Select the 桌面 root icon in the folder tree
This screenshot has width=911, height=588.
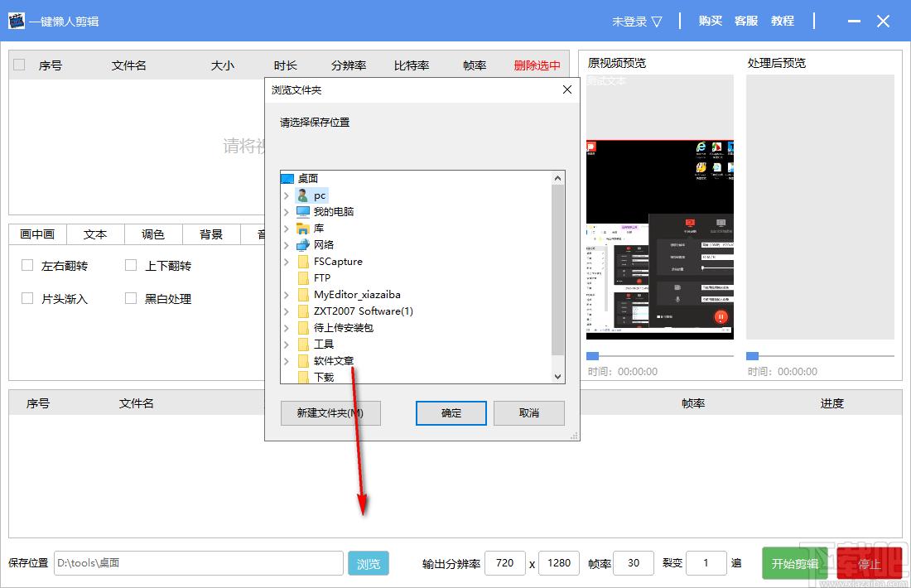click(287, 178)
